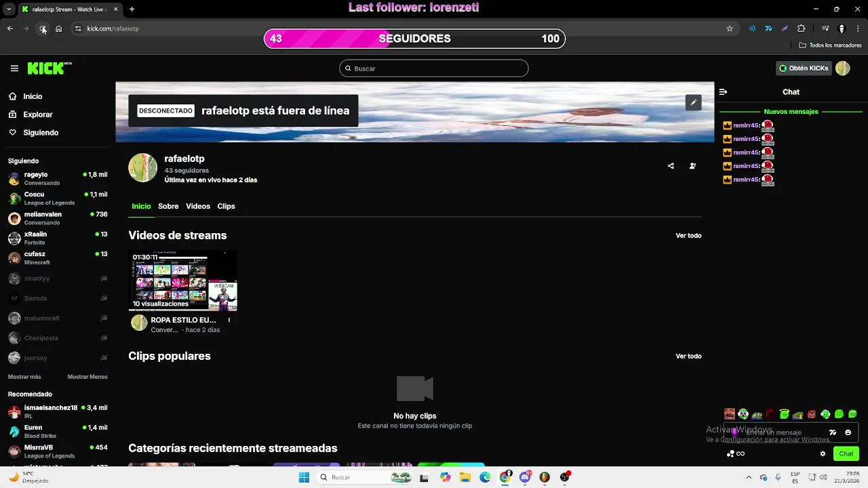This screenshot has width=868, height=488.
Task: Go to browser home page icon
Action: tap(59, 28)
